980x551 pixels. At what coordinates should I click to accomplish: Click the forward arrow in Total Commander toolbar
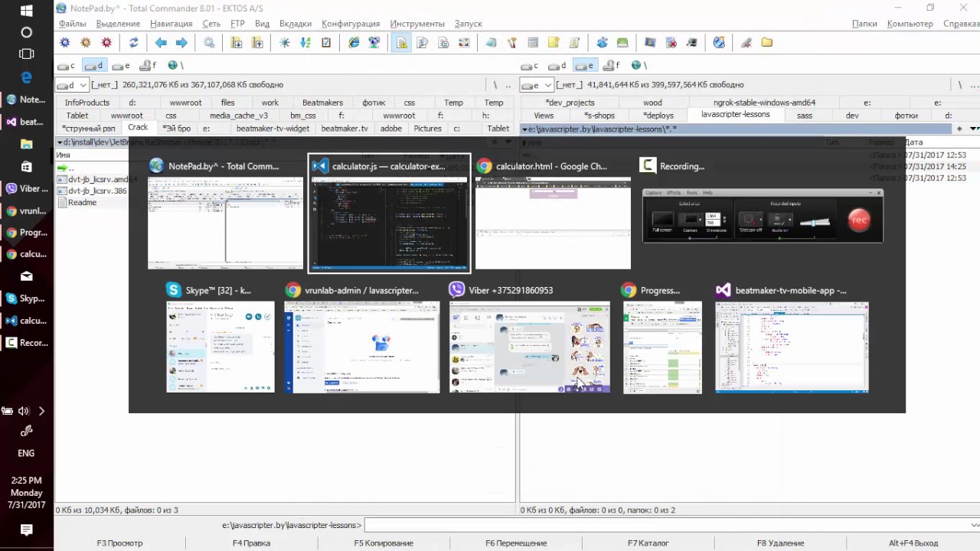181,43
